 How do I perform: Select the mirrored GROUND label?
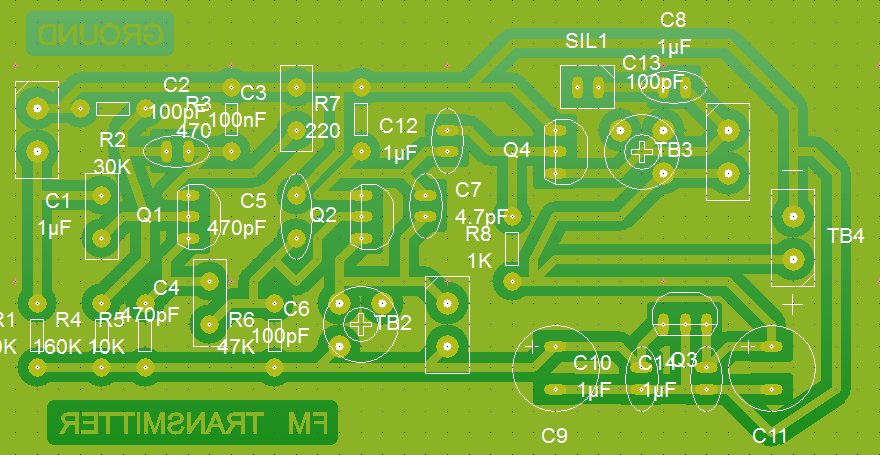point(100,35)
